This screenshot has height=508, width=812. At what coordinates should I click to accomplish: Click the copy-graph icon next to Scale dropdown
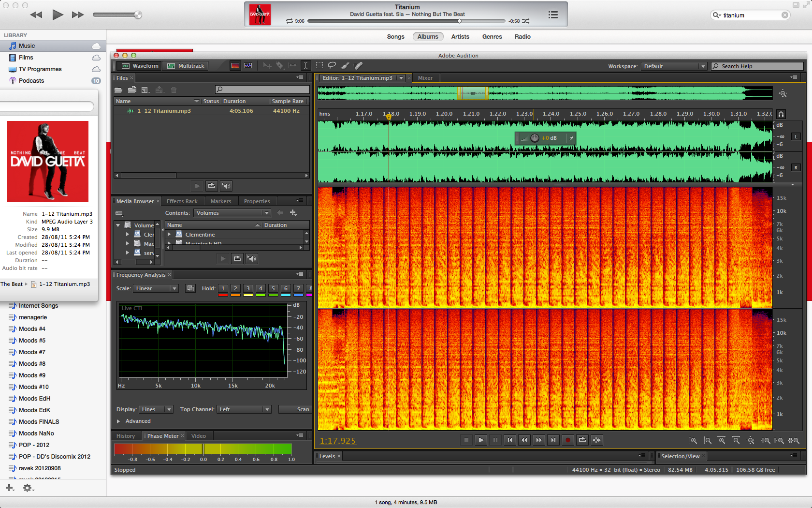tap(190, 288)
